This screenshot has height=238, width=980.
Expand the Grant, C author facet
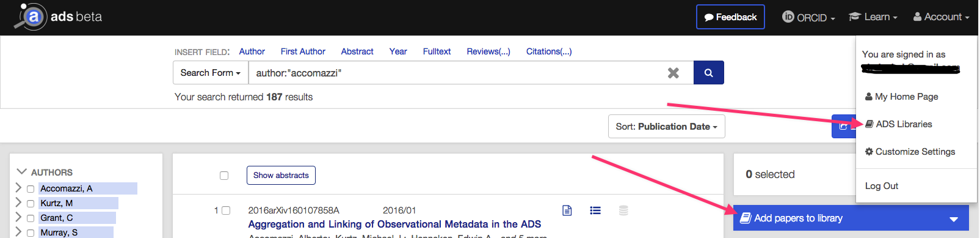(18, 217)
